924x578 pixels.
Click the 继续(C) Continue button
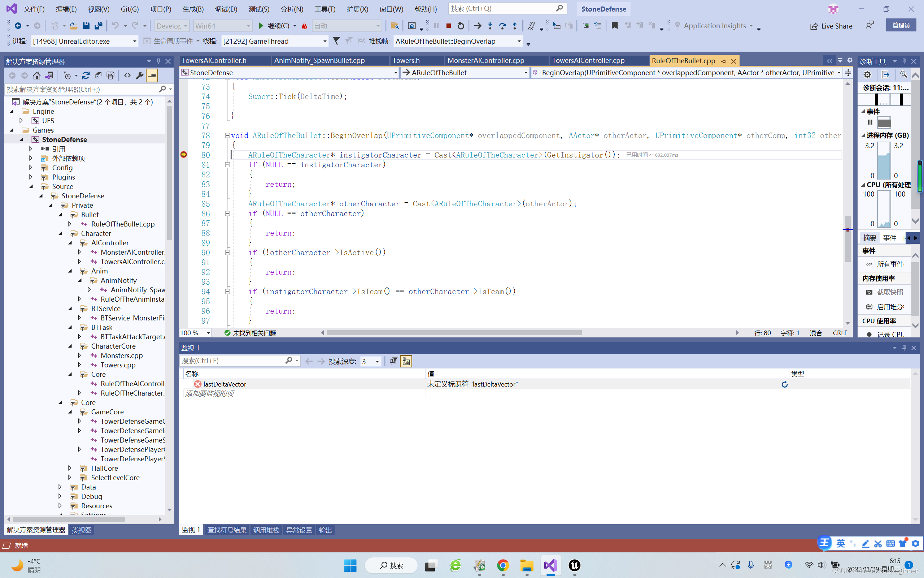click(x=274, y=26)
